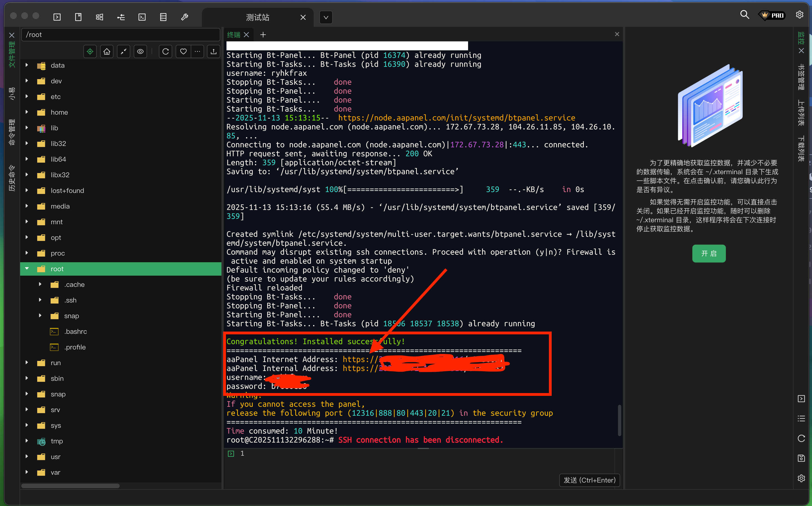Toggle the 监控 monitoring side panel

801,38
